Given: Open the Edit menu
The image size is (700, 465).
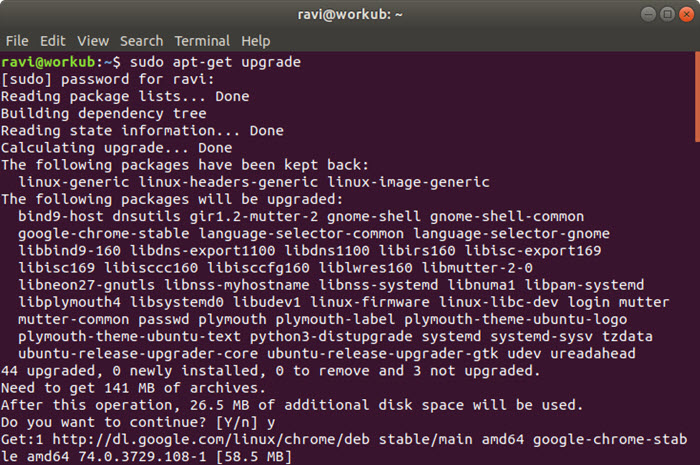Looking at the screenshot, I should click(53, 41).
